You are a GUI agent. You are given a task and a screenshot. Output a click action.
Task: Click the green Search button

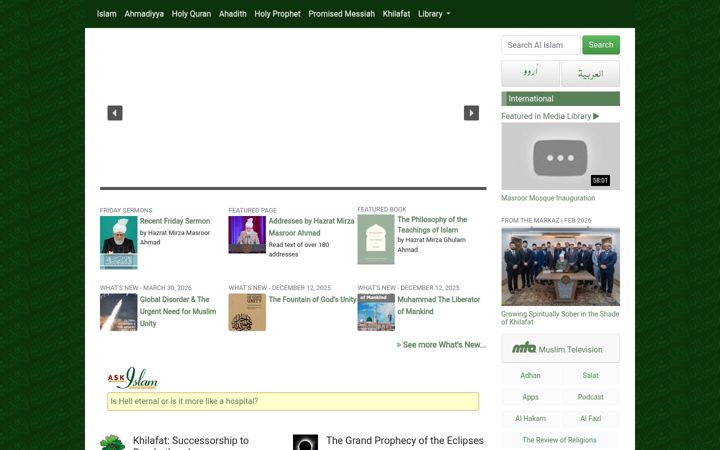601,45
